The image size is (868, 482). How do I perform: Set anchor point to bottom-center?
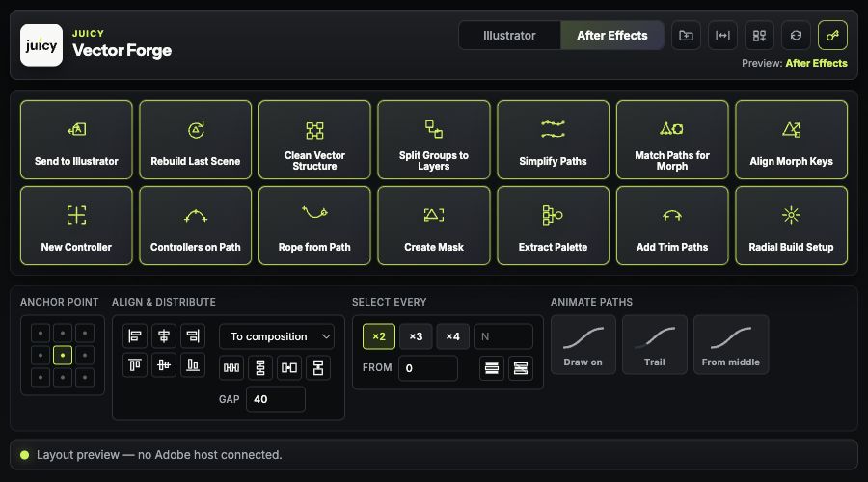63,378
